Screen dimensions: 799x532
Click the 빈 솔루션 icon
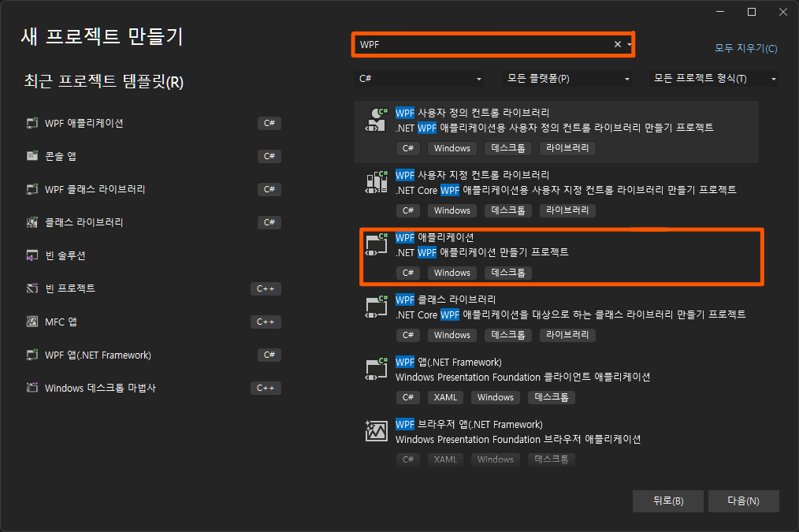(32, 255)
